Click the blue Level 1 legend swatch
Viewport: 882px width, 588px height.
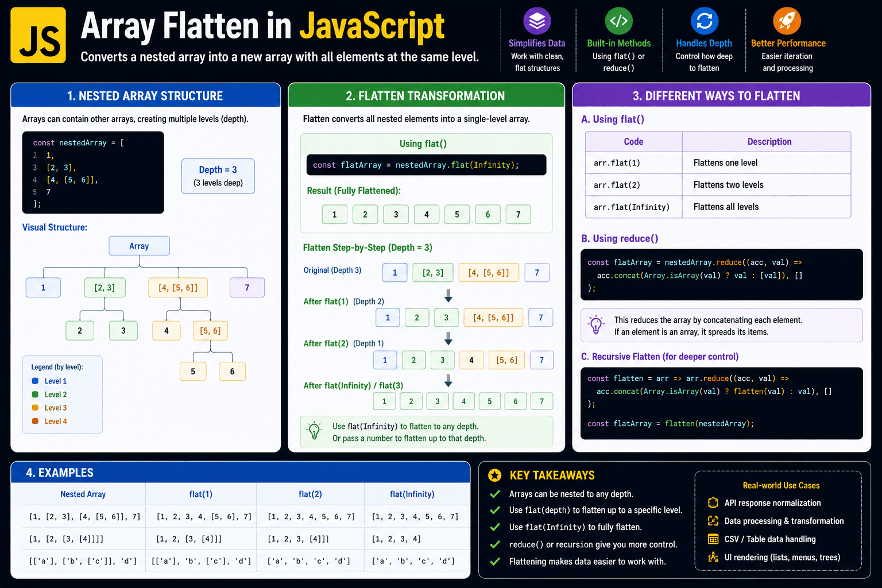point(35,381)
